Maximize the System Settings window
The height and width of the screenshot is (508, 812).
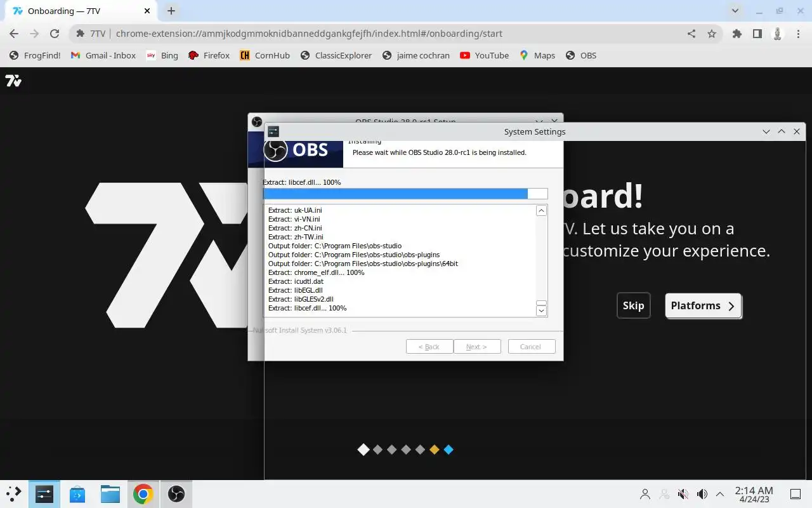[782, 131]
